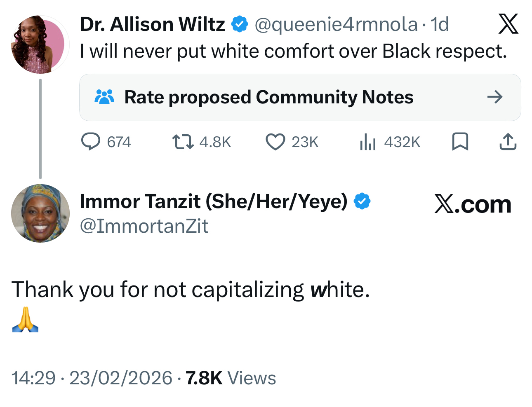Open the @queenie4rmnola handle link

click(x=336, y=24)
